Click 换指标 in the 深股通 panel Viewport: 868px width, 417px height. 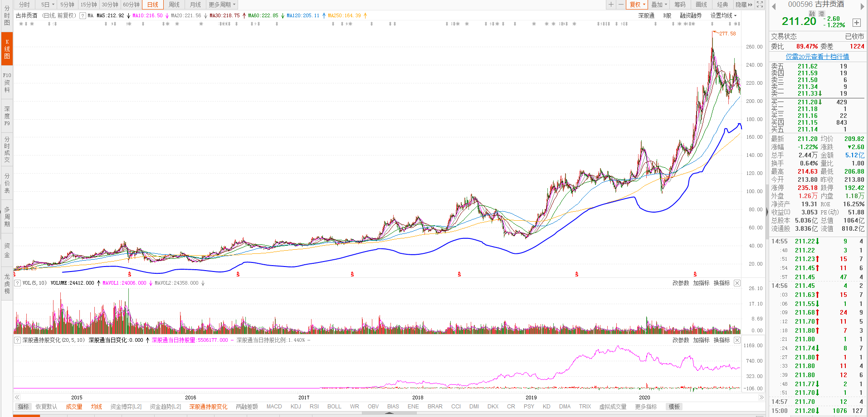click(x=722, y=340)
